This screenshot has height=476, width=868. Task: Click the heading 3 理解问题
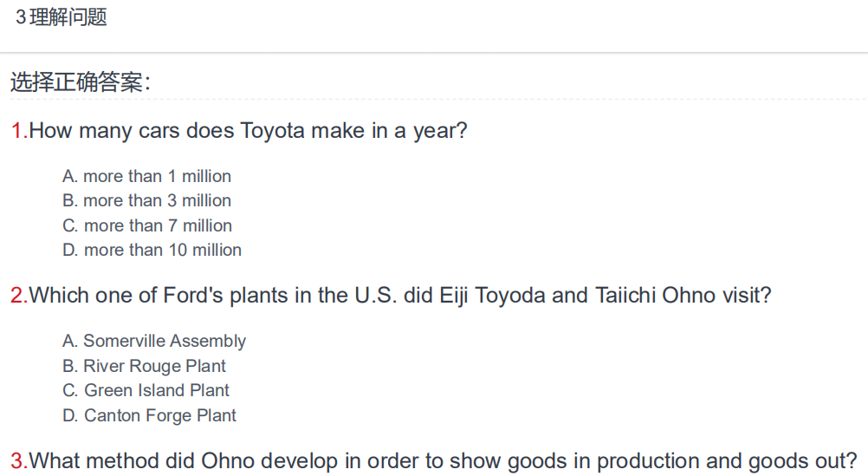(x=61, y=17)
